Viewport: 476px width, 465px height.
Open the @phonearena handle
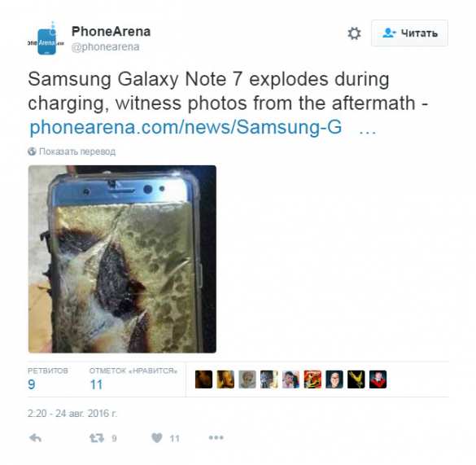pos(105,46)
